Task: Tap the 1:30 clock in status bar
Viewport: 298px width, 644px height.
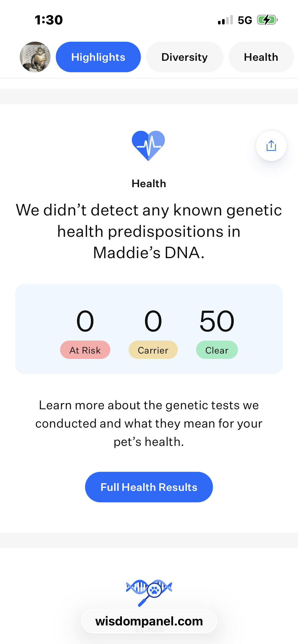Action: pos(49,20)
